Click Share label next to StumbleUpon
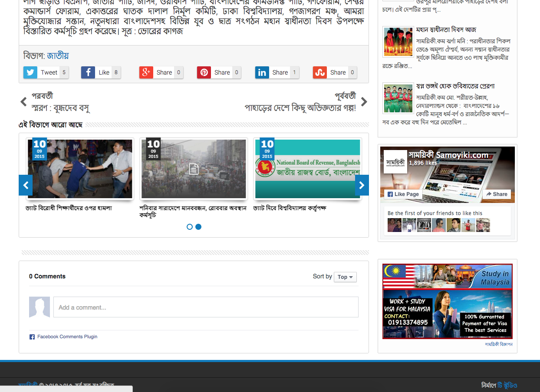Screen dimensions: 540x392 pos(338,72)
